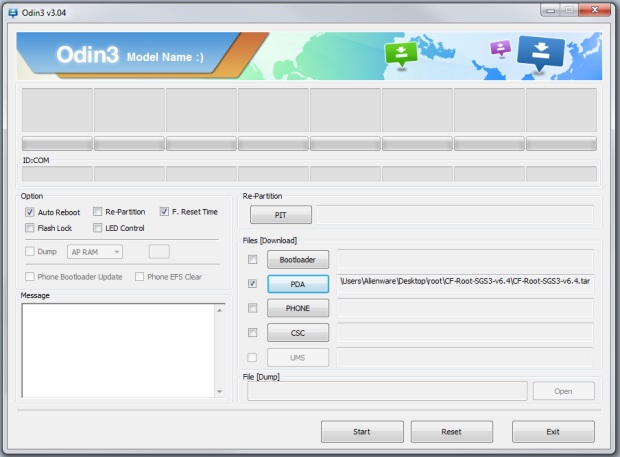
Task: Minimize the Odin3 window
Action: (550, 11)
